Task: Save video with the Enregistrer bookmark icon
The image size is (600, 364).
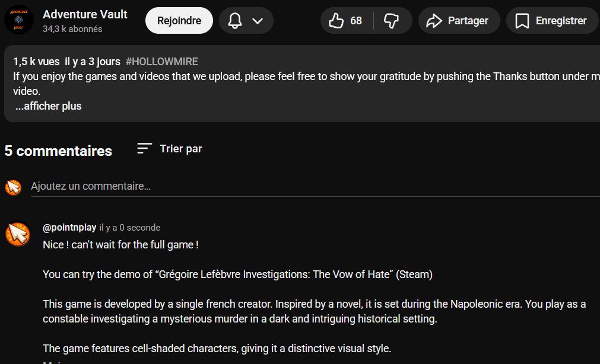Action: pyautogui.click(x=522, y=21)
